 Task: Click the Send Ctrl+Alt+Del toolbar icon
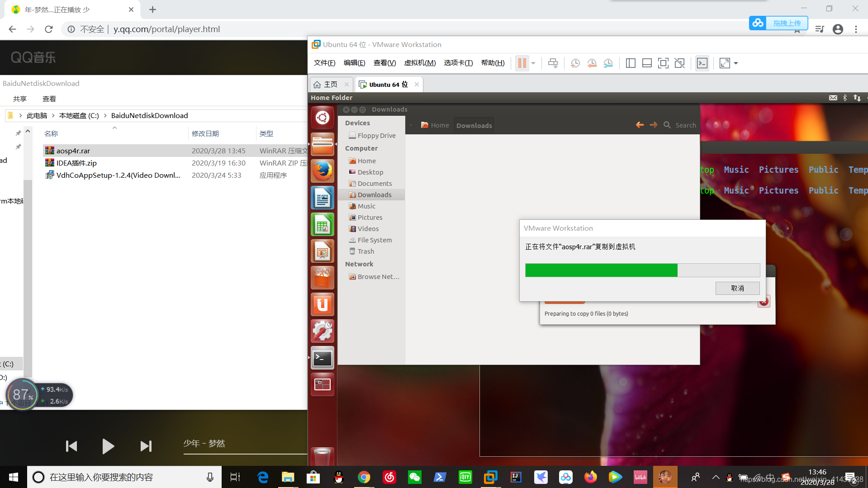553,63
